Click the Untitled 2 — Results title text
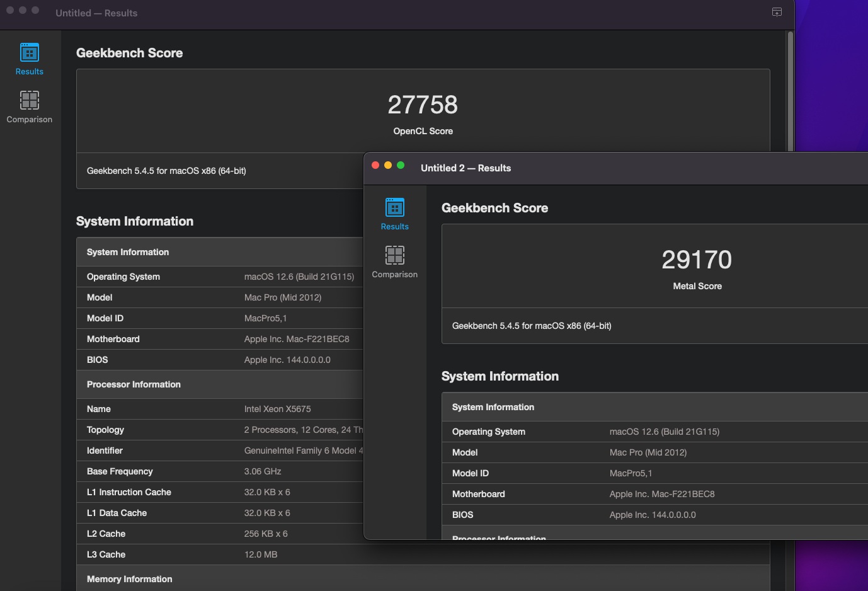The width and height of the screenshot is (868, 591). point(466,168)
